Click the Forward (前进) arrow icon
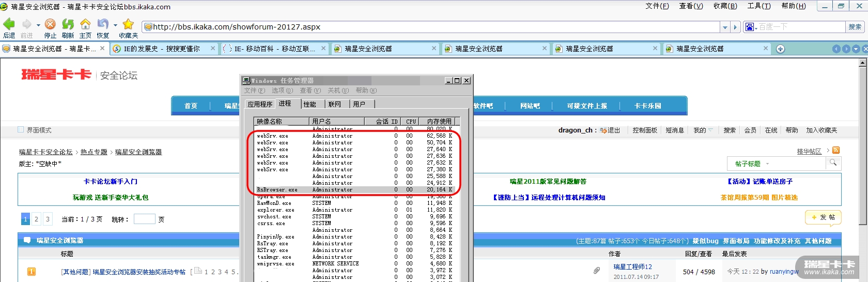Screen dimensions: 868x282 pos(26,24)
